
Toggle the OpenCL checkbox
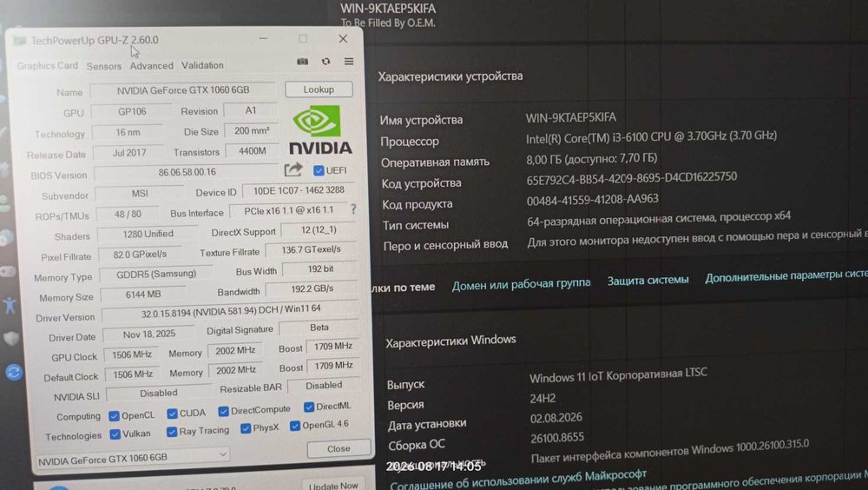(x=114, y=416)
